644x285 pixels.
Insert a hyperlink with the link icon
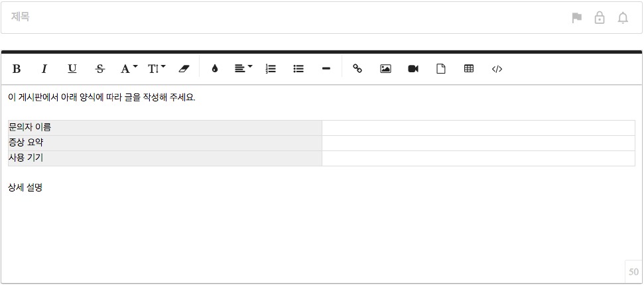pos(357,69)
